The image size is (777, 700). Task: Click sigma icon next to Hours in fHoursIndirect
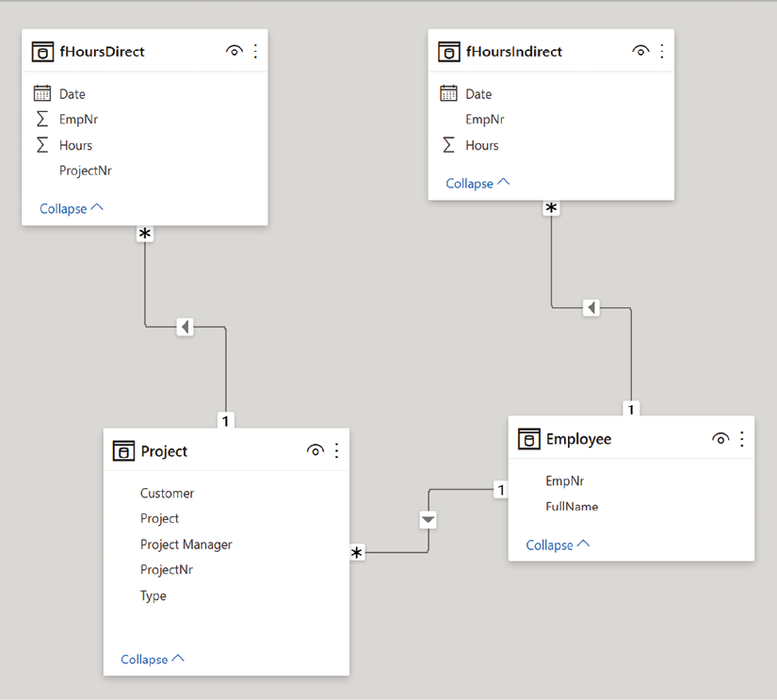(x=448, y=145)
